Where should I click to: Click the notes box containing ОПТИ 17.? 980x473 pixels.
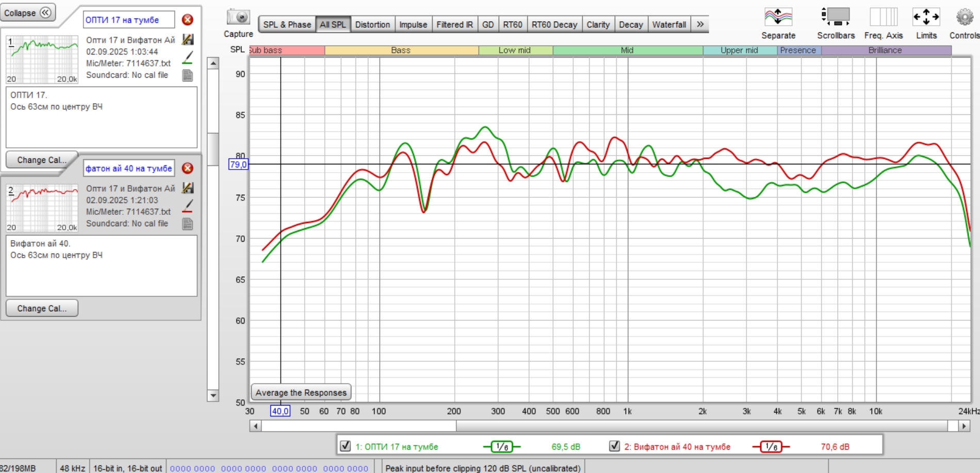102,117
